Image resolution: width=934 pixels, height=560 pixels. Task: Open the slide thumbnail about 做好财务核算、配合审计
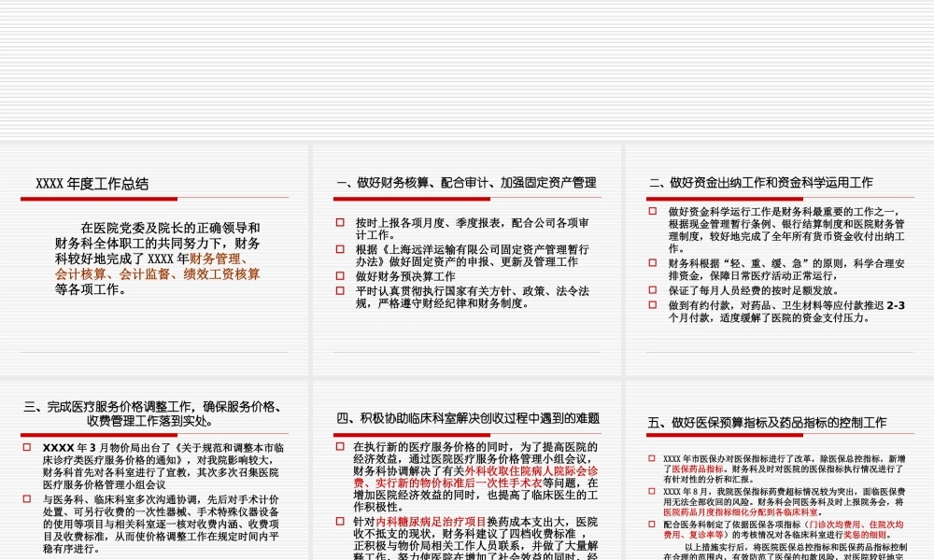467,259
